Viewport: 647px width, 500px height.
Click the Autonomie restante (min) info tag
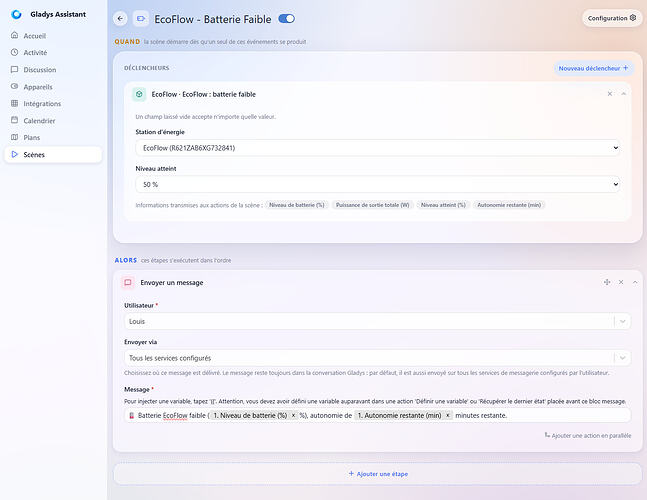[509, 205]
